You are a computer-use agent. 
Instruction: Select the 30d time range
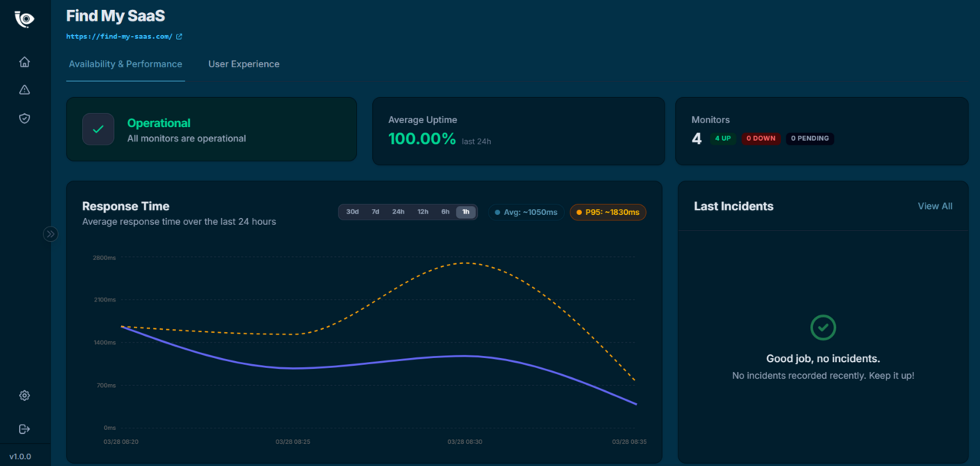pyautogui.click(x=352, y=212)
